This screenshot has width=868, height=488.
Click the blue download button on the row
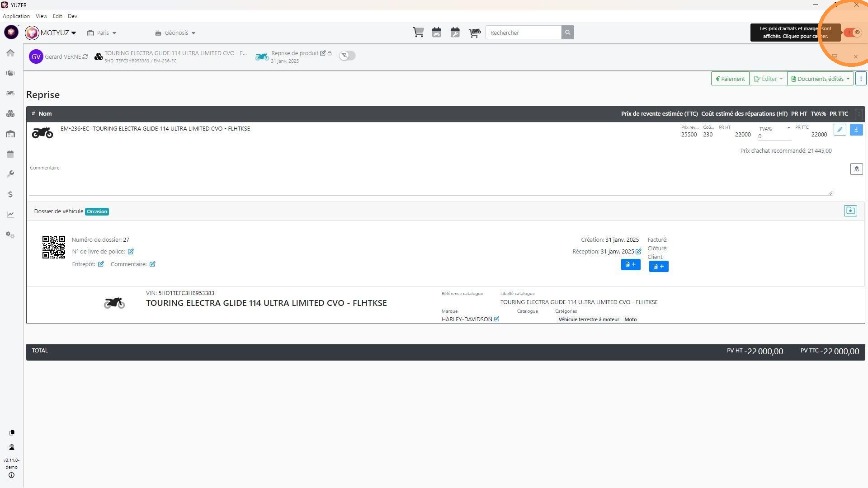tap(856, 130)
